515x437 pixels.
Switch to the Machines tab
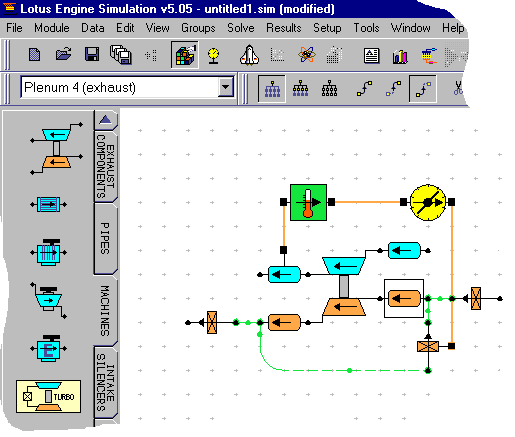click(105, 310)
